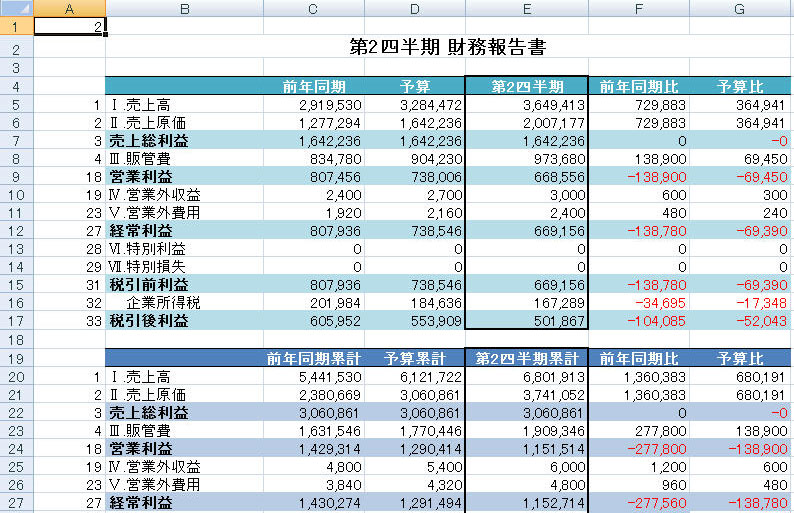The image size is (794, 513).
Task: Click red value -34,695
Action: (660, 303)
